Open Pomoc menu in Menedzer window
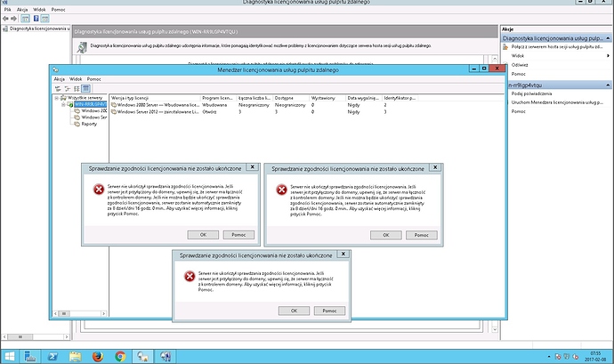This screenshot has height=364, width=614. [x=94, y=79]
